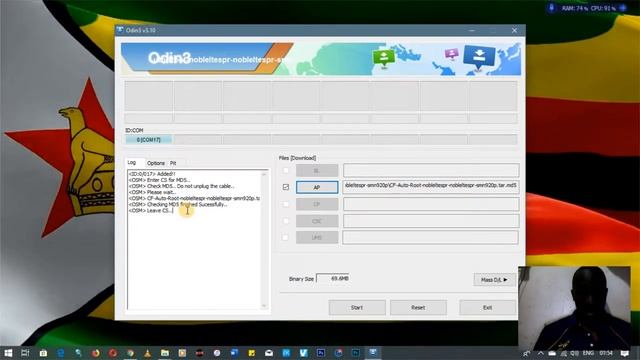Image resolution: width=640 pixels, height=360 pixels.
Task: Open the Windows Start menu
Action: click(8, 353)
